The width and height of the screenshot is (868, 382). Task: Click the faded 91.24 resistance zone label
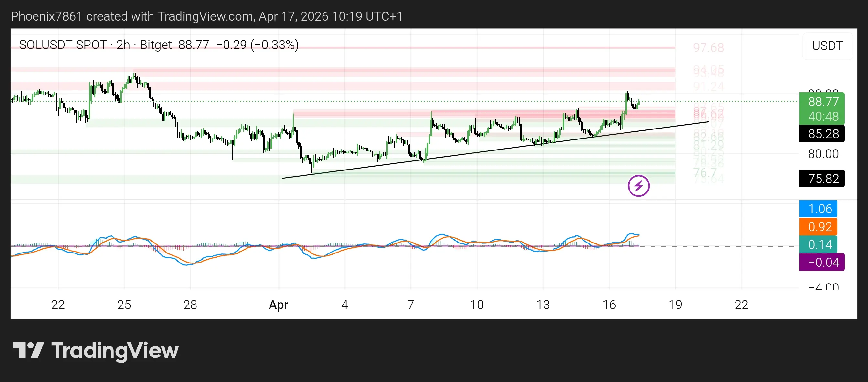[708, 87]
